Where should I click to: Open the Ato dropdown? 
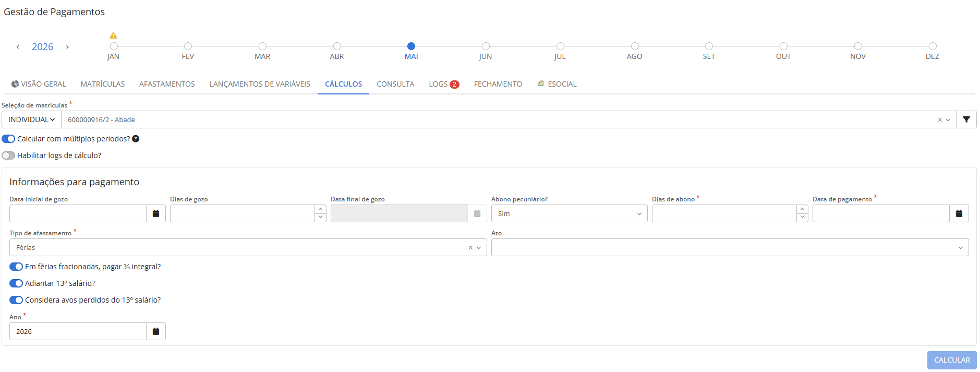730,247
